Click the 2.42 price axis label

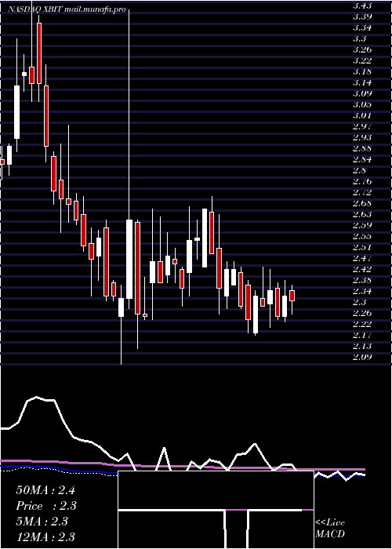pos(362,269)
